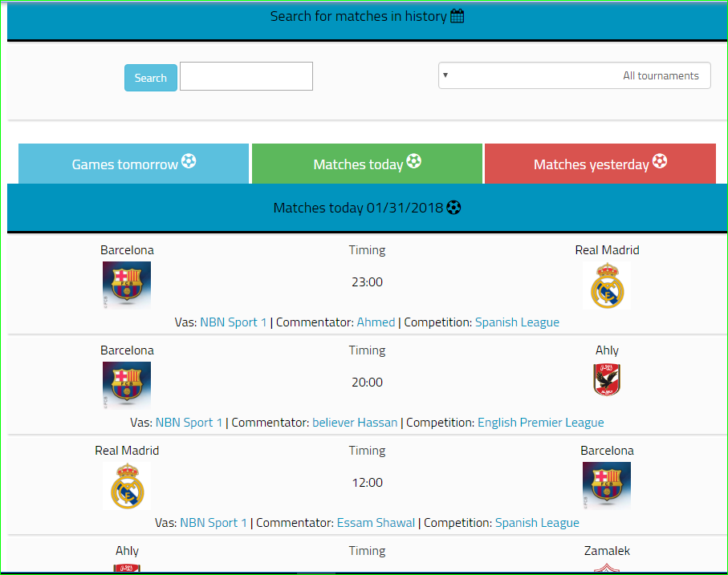Open commentator Essam Shawal link
The width and height of the screenshot is (728, 575).
[x=376, y=523]
